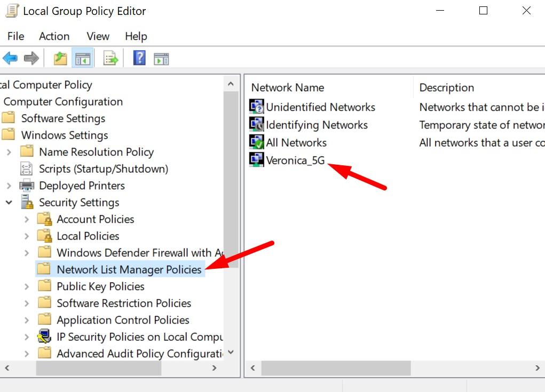Click the Security Settings icon
The width and height of the screenshot is (545, 392).
[x=27, y=202]
